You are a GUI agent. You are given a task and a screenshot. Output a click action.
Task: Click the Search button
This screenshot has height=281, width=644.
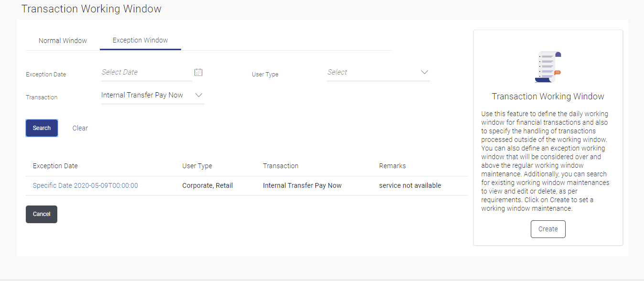[x=42, y=128]
